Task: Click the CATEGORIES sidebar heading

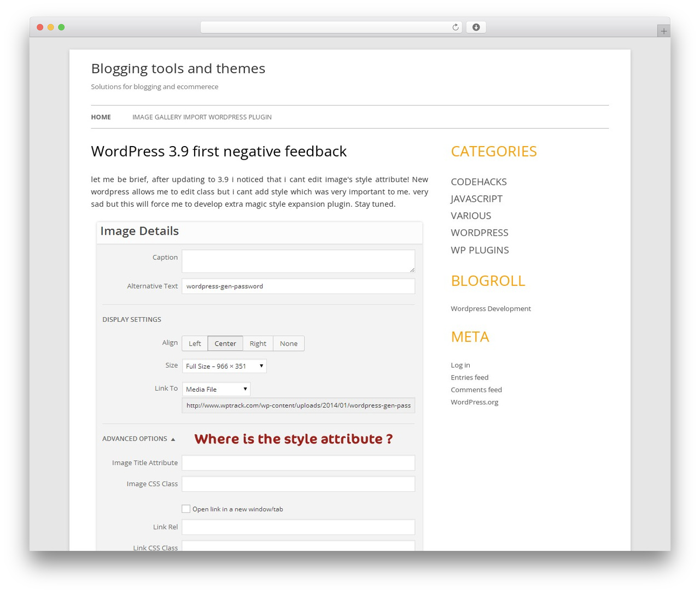Action: coord(494,152)
